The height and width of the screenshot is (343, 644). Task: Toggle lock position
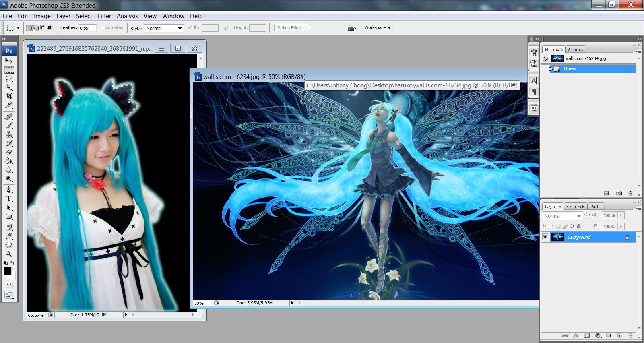[572, 226]
